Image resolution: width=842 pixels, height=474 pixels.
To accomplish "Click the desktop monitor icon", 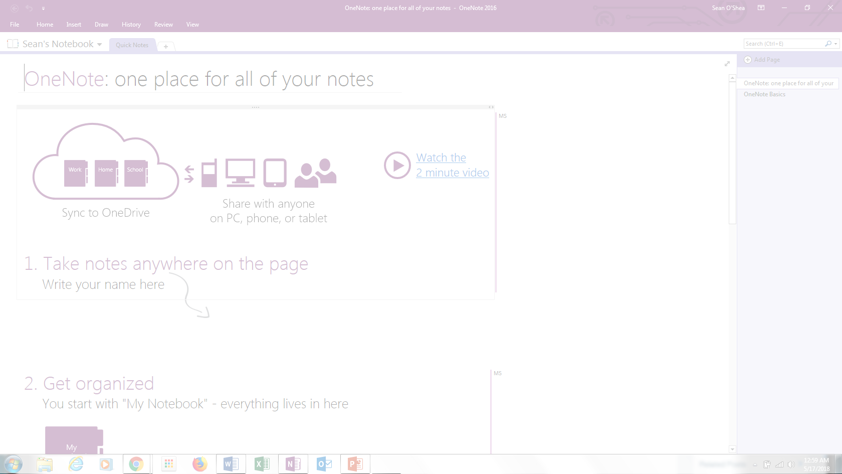I will click(240, 173).
